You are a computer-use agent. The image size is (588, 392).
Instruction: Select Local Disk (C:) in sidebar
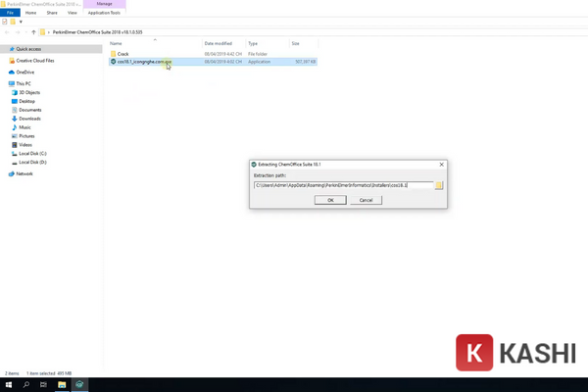point(32,154)
